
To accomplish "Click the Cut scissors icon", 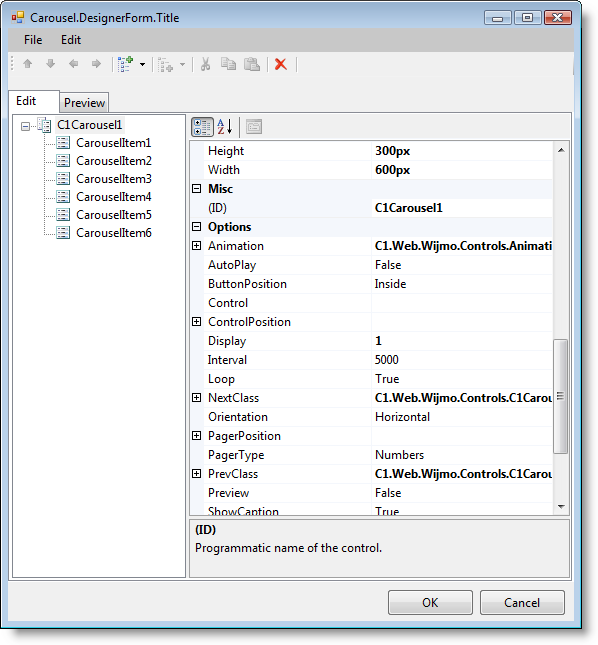I will click(x=205, y=64).
